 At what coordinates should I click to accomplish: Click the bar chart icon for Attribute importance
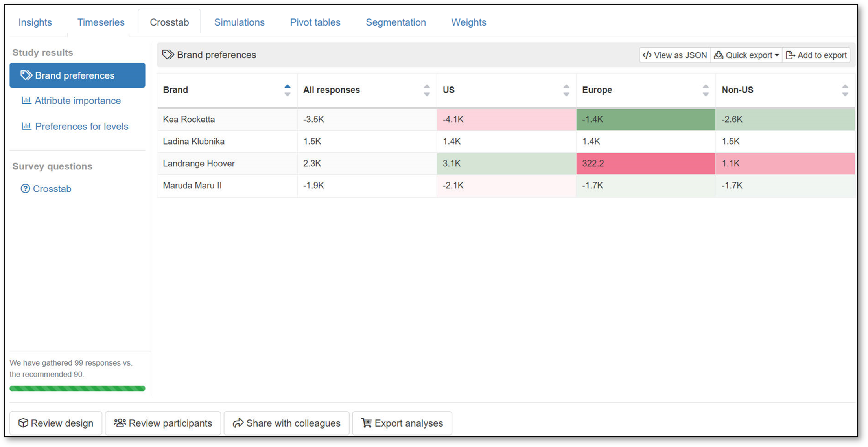point(26,101)
